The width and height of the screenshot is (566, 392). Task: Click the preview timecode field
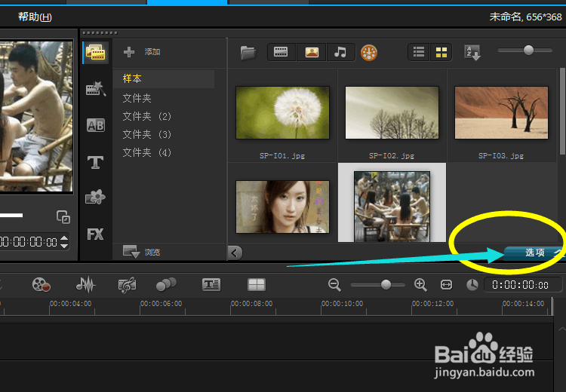29,242
